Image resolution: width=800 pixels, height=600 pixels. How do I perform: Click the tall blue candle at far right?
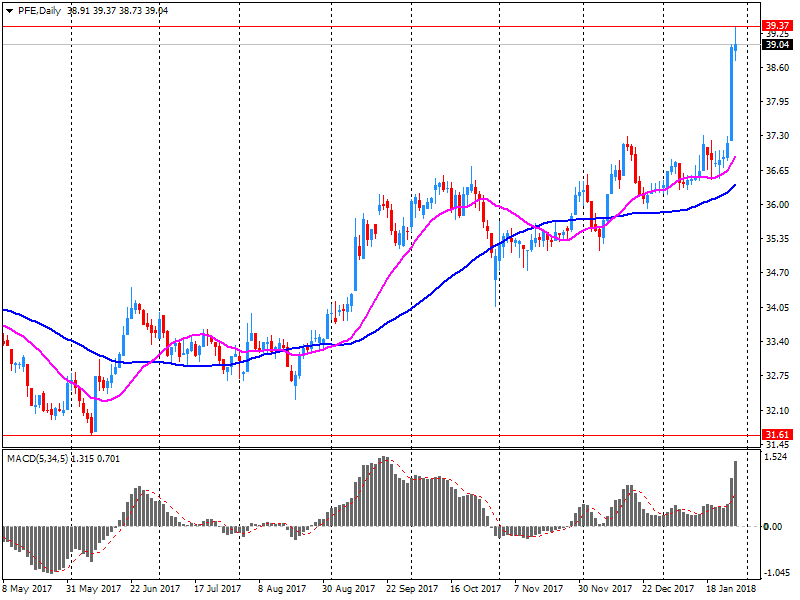(x=732, y=95)
